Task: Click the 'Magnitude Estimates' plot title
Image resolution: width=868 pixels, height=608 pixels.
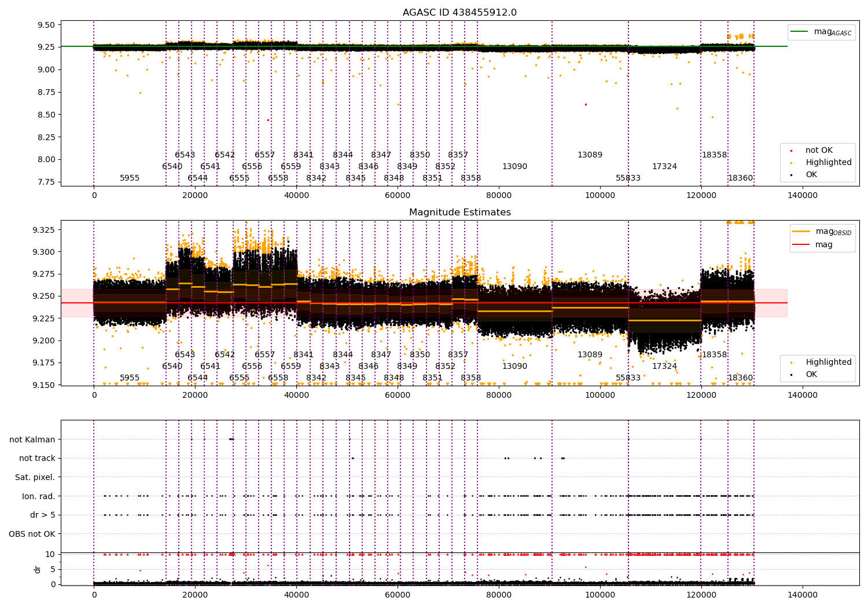Action: (x=460, y=213)
